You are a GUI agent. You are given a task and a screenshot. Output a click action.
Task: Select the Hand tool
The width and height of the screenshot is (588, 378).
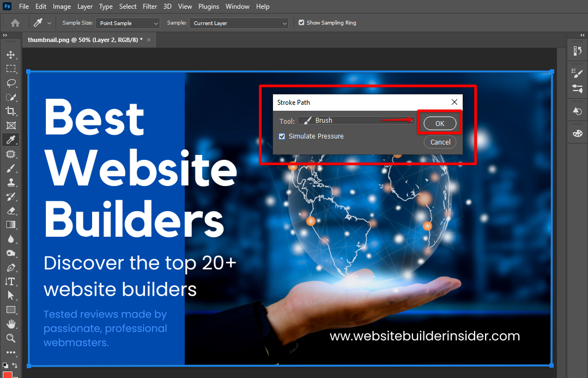(10, 324)
